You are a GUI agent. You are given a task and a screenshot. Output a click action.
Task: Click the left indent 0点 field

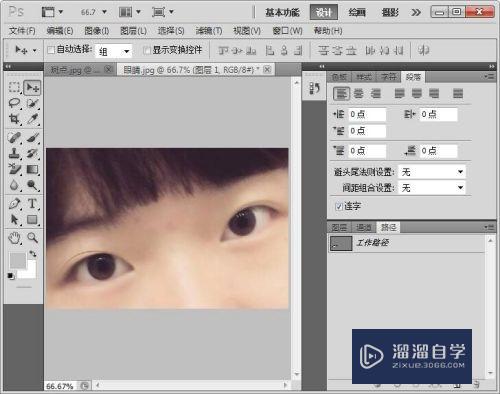[x=367, y=115]
